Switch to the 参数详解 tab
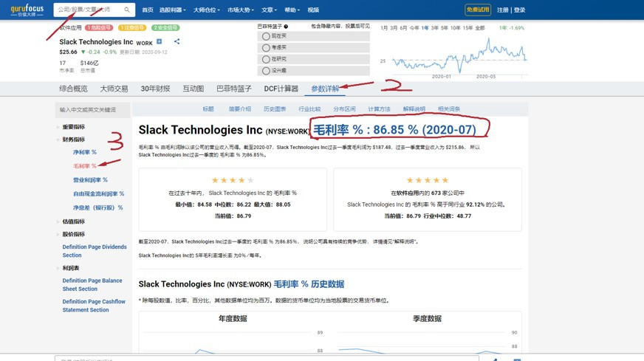This screenshot has height=361, width=644. tap(325, 89)
